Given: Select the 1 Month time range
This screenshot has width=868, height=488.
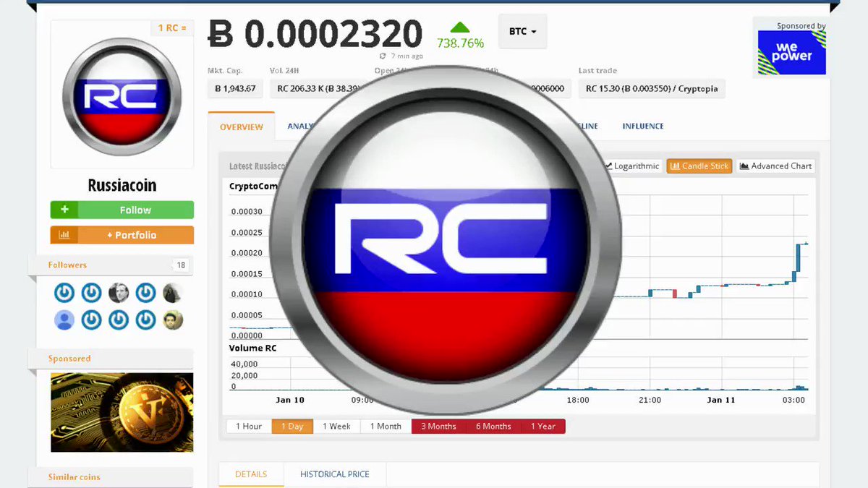Looking at the screenshot, I should 386,426.
